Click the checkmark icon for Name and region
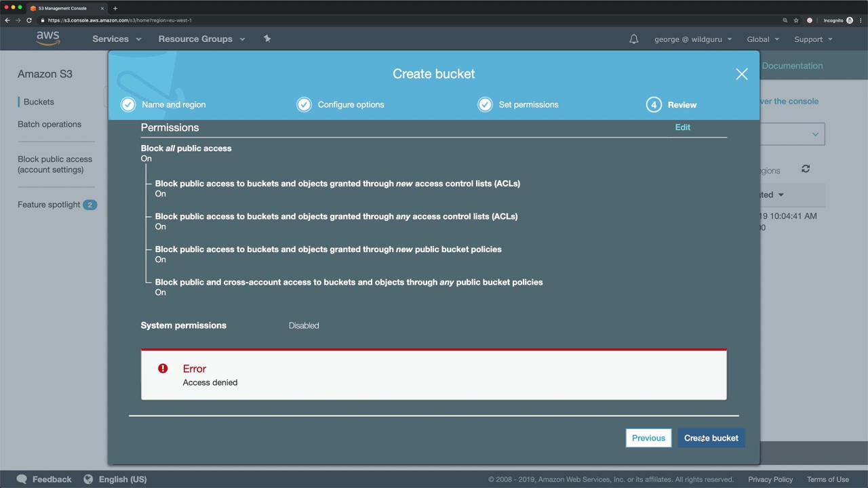The height and width of the screenshot is (488, 868). coord(128,104)
